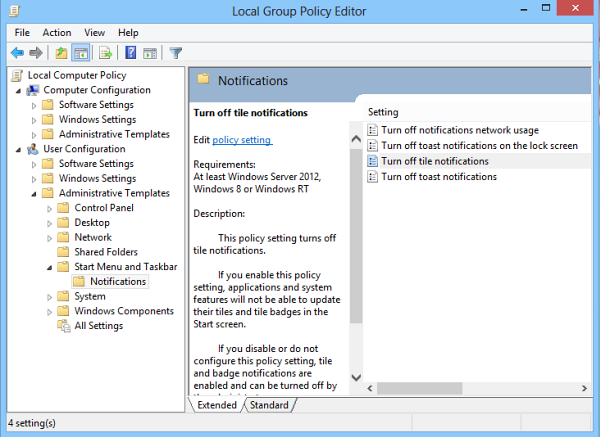Expand the Windows Components folder arrow
The image size is (600, 437).
click(50, 311)
